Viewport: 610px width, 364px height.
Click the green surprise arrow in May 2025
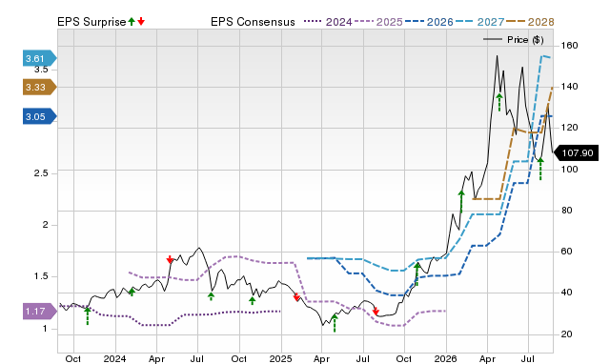click(x=335, y=323)
